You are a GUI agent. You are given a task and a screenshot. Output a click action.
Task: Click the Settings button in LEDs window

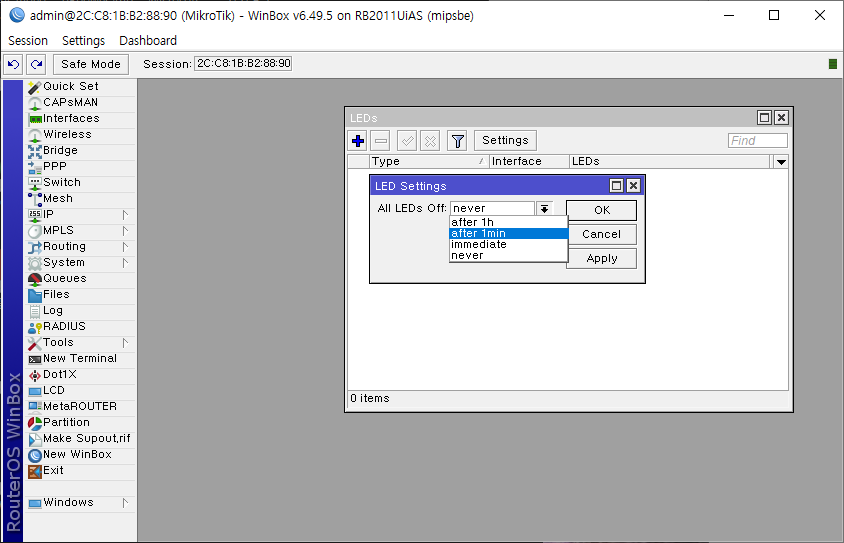point(505,141)
